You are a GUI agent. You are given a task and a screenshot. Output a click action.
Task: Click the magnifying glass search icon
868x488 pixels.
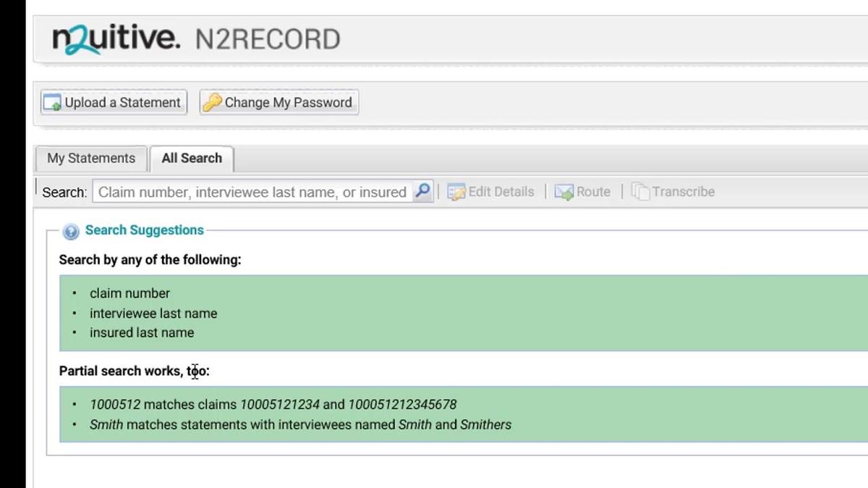[x=423, y=192]
